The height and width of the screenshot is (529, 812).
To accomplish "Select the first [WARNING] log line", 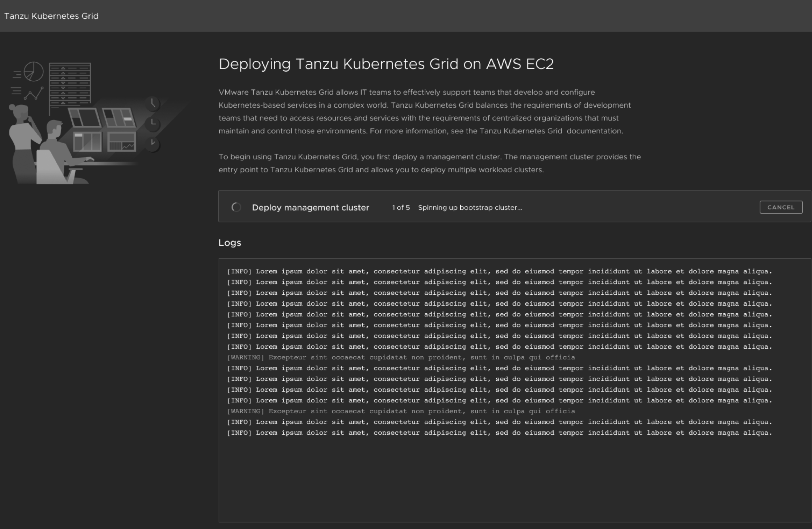I will coord(401,357).
